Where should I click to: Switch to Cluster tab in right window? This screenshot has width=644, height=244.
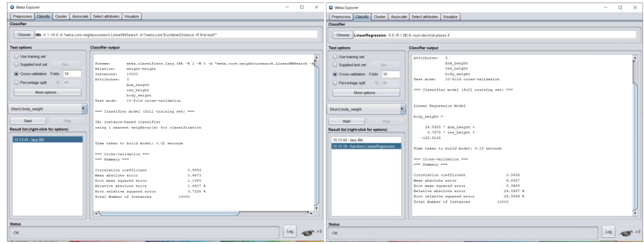380,16
